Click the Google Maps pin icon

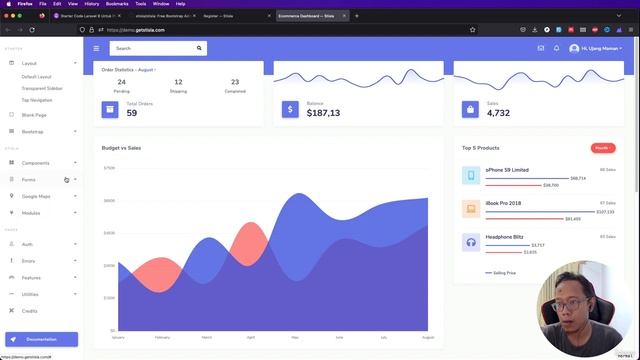(11, 196)
